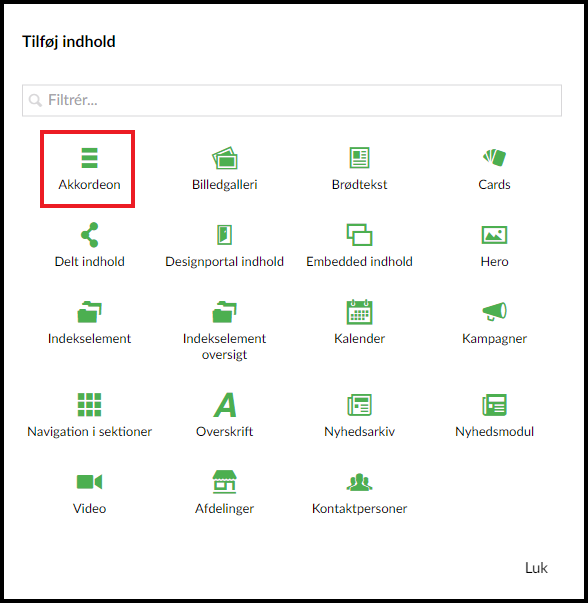This screenshot has width=588, height=603.
Task: Select the Delt indhold share icon
Action: click(90, 235)
